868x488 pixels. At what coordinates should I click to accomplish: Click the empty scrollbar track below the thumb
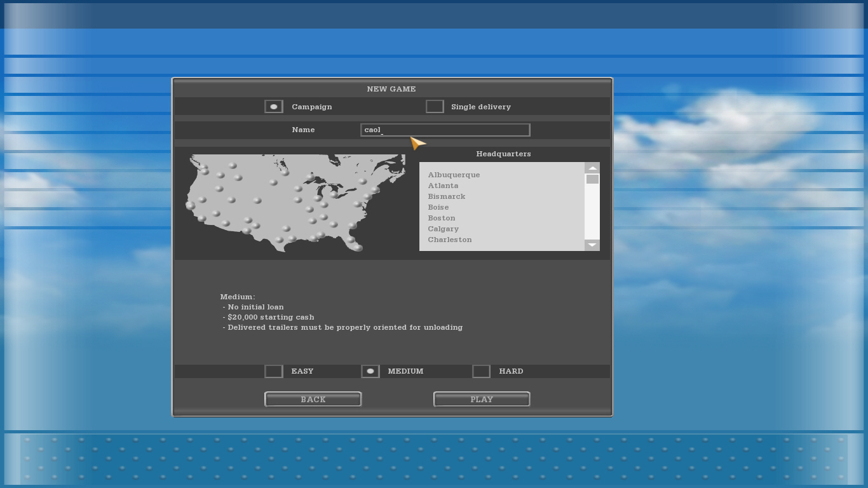point(592,213)
